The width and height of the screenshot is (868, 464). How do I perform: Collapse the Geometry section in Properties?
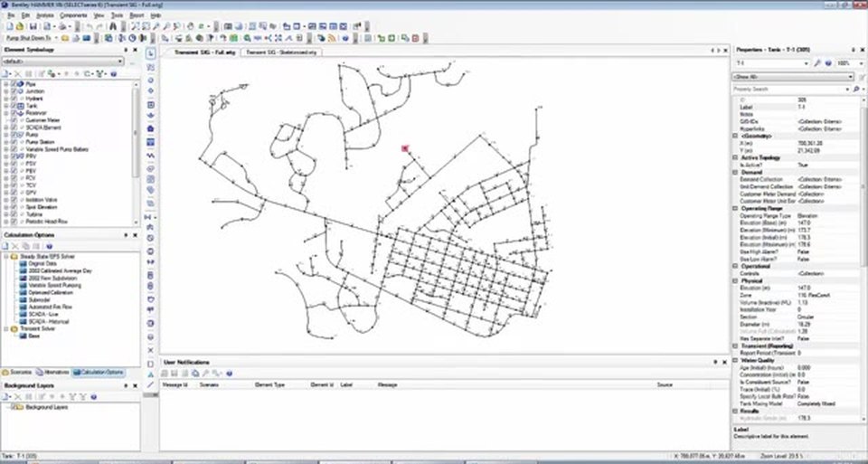coord(736,136)
